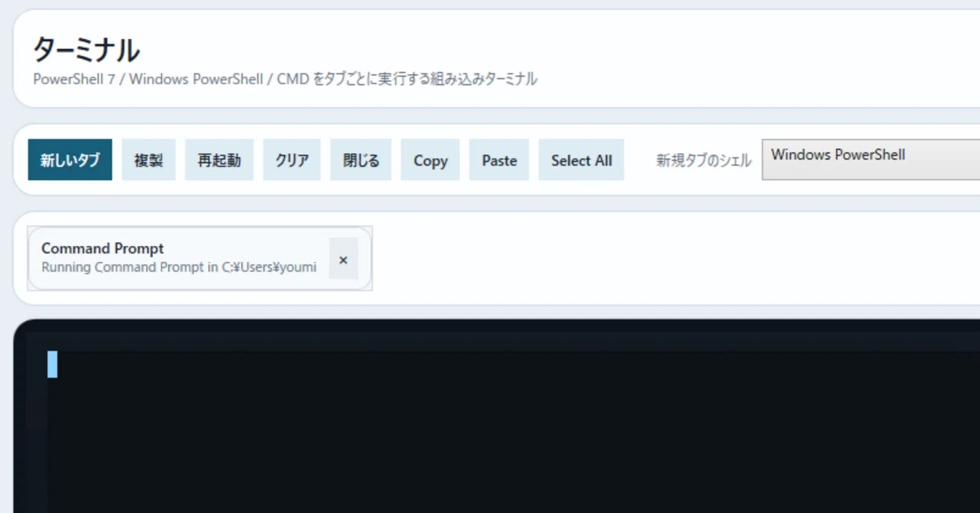
Task: Click the 新しいタブ button
Action: [x=70, y=160]
